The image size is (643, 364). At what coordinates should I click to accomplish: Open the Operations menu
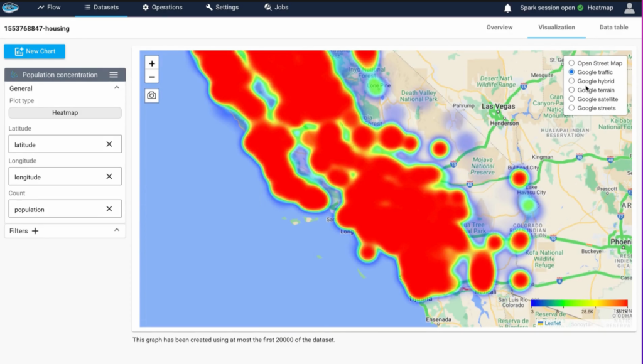tap(163, 8)
